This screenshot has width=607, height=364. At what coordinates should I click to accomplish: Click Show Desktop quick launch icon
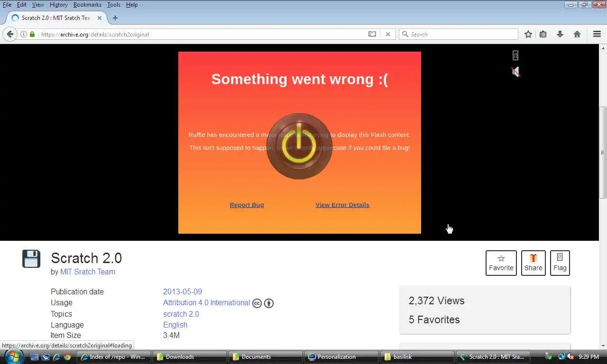(x=35, y=357)
